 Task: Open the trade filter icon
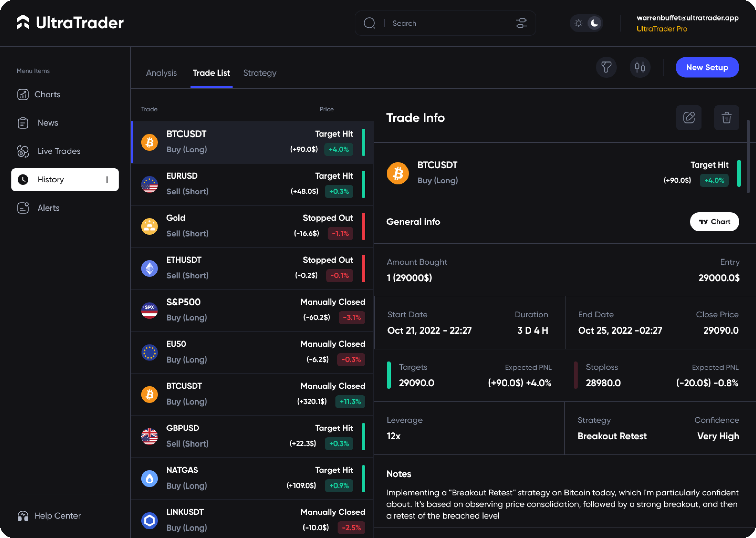click(606, 67)
